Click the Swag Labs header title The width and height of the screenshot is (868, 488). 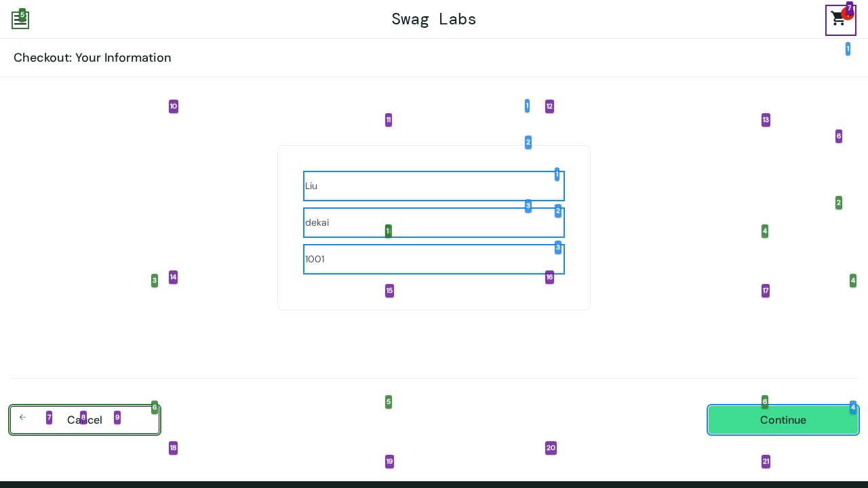click(434, 19)
